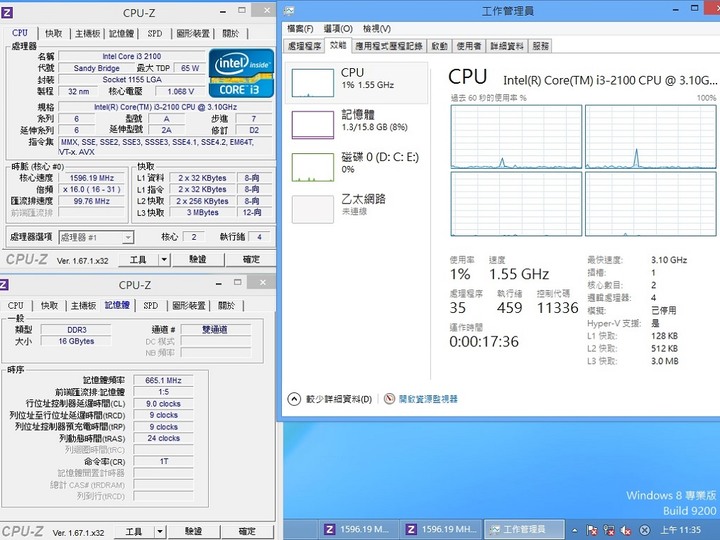The image size is (720, 540).
Task: Open Resource Monitor link
Action: [x=428, y=399]
